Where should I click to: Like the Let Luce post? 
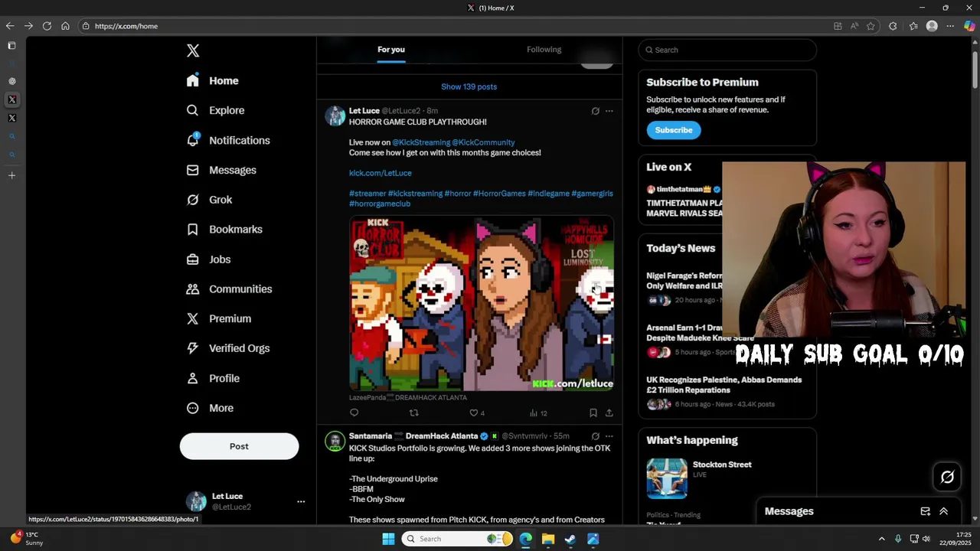[476, 413]
